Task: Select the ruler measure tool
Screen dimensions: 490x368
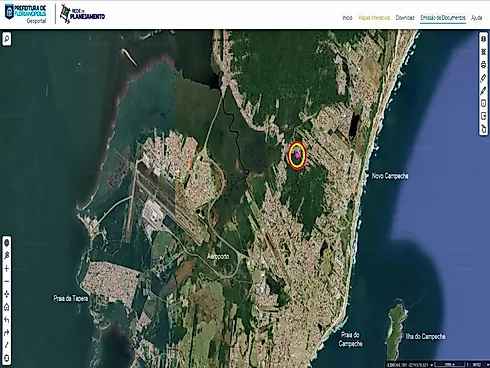Action: click(x=483, y=78)
